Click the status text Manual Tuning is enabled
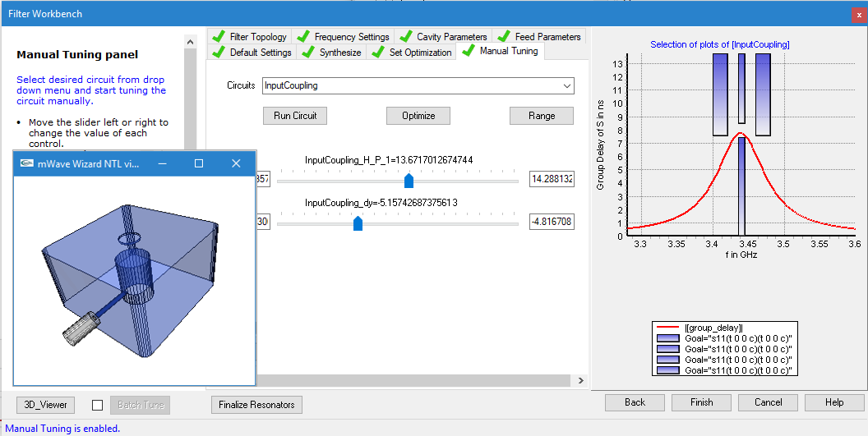This screenshot has height=436, width=868. click(x=62, y=429)
